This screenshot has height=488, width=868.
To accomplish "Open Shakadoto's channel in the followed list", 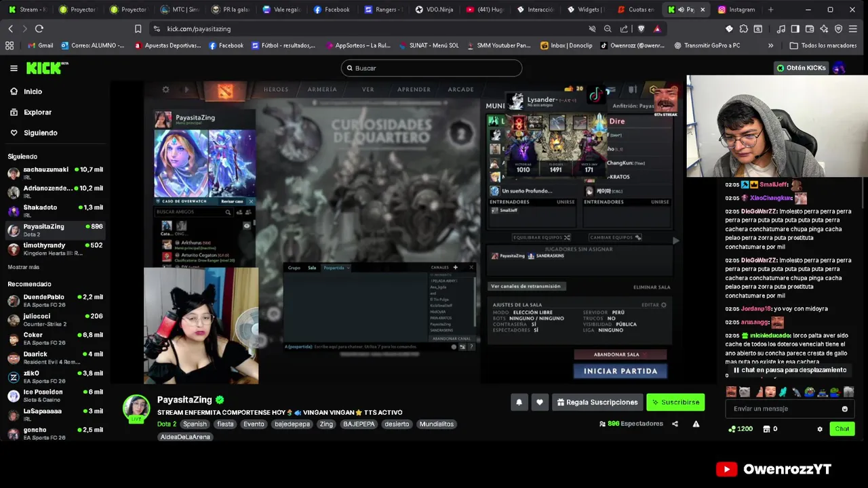I will [x=56, y=210].
